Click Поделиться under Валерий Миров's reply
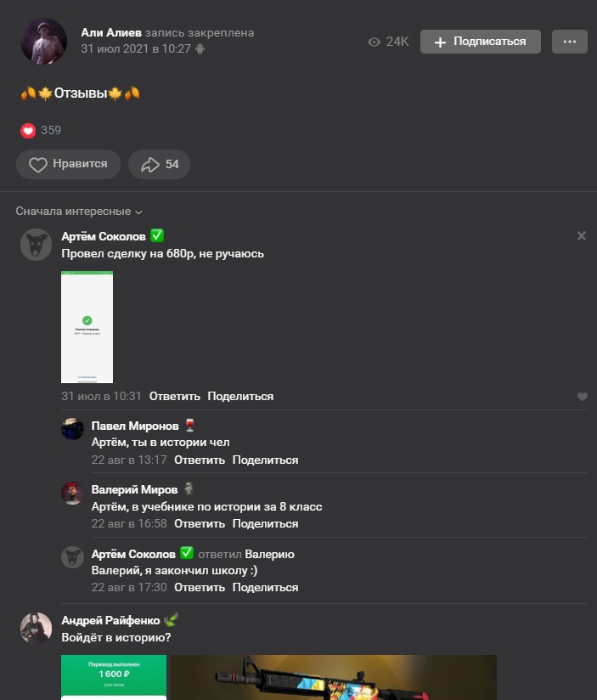The height and width of the screenshot is (700, 597). point(265,523)
